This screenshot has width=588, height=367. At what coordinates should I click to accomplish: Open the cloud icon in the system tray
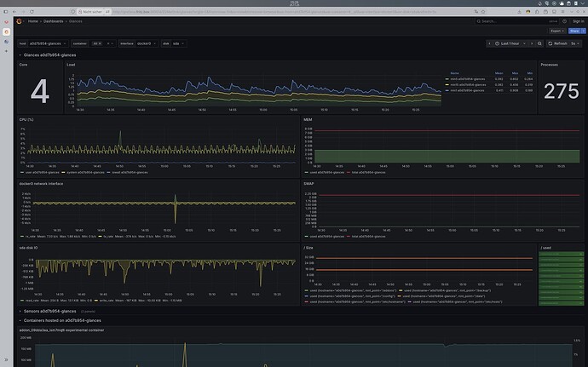click(562, 3)
